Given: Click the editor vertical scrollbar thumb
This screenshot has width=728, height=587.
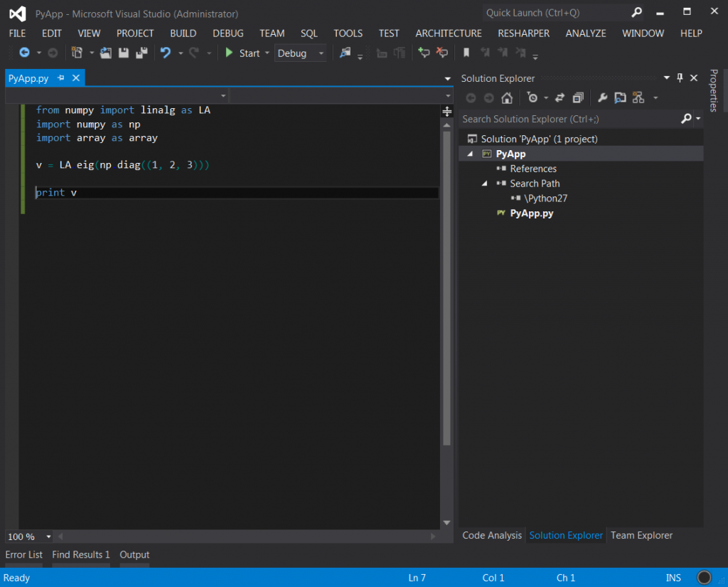Looking at the screenshot, I should click(446, 288).
